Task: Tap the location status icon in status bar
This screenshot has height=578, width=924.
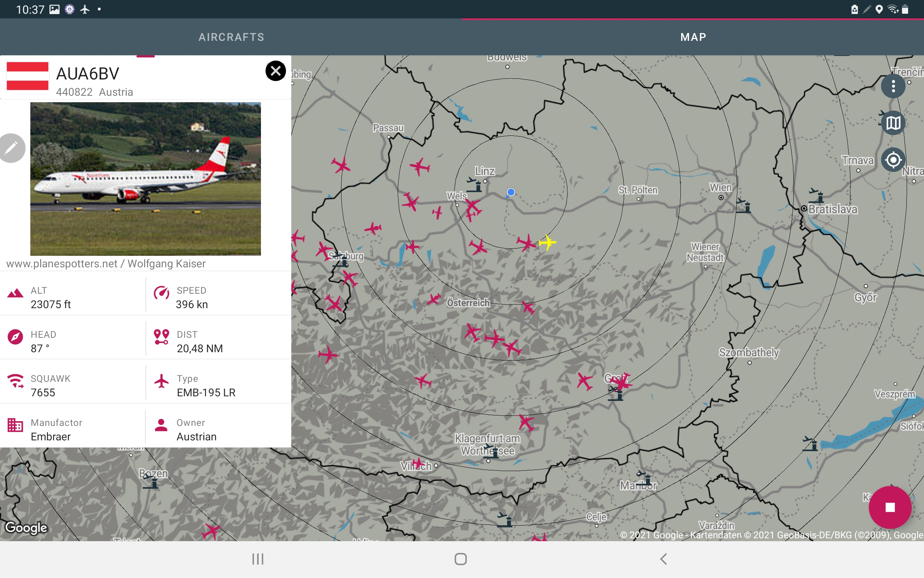Action: (x=879, y=9)
